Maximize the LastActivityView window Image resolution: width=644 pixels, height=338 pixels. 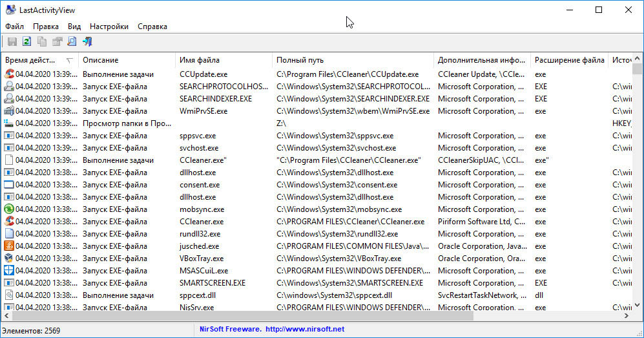click(599, 10)
